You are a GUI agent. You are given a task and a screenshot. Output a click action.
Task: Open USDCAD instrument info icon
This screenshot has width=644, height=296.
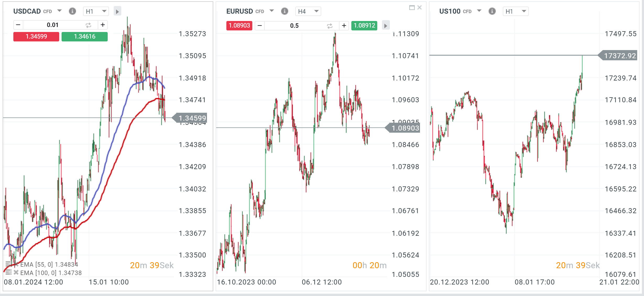72,11
